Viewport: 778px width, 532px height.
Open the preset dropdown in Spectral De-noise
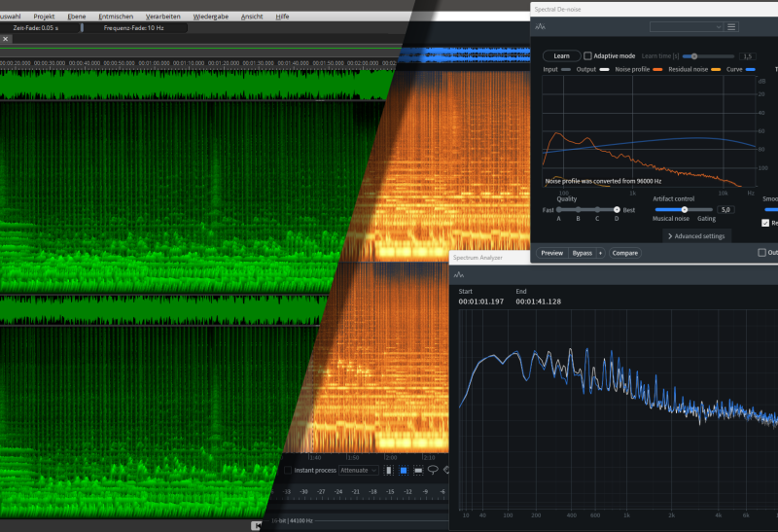tap(687, 27)
